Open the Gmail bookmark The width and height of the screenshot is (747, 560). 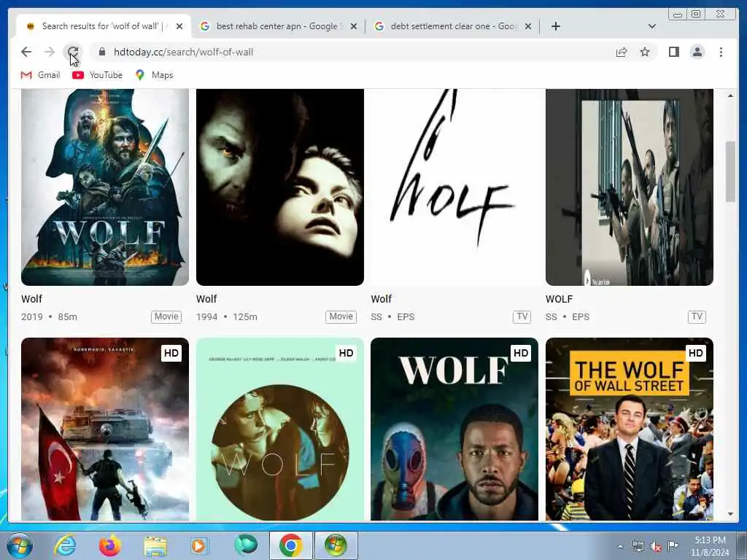point(41,75)
